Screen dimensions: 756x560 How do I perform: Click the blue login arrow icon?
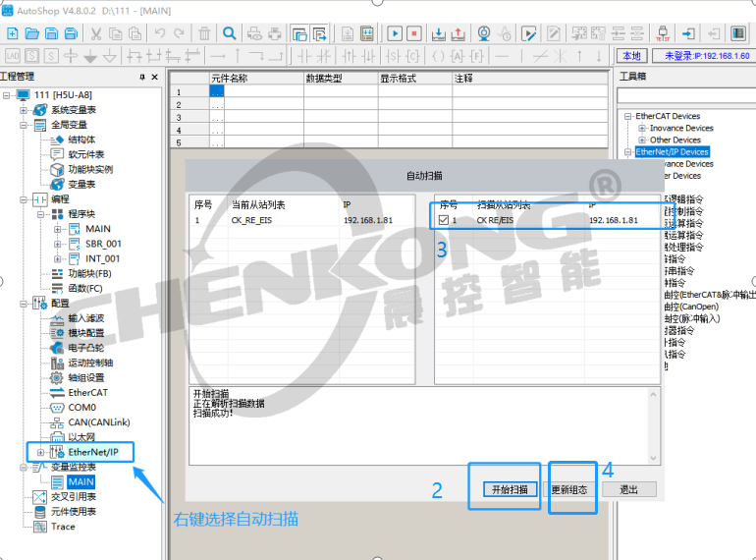[688, 33]
